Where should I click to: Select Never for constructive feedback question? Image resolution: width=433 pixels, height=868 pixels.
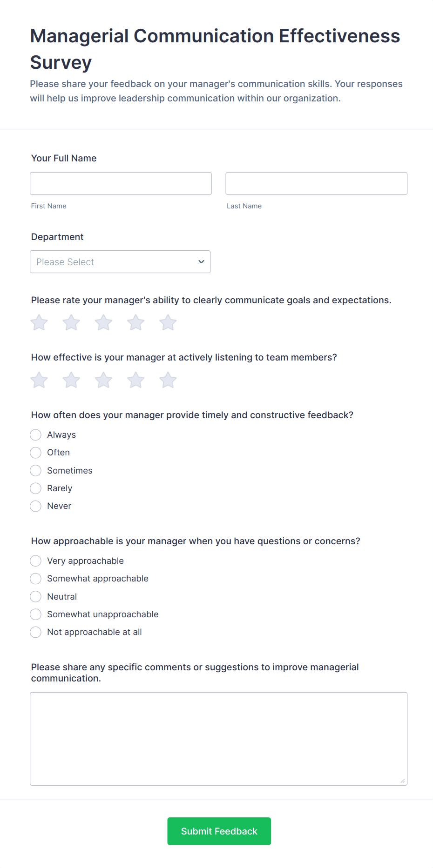[35, 506]
